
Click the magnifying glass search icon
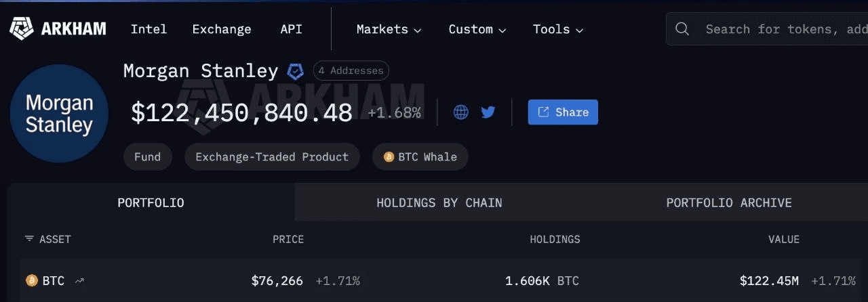pyautogui.click(x=682, y=29)
